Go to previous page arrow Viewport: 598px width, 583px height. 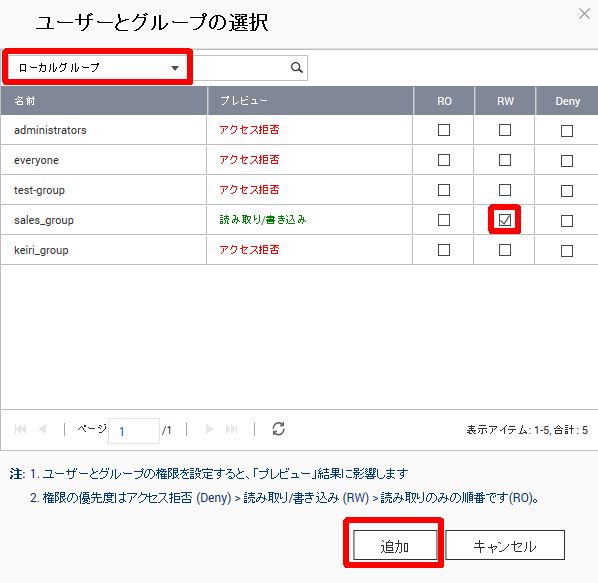(43, 429)
